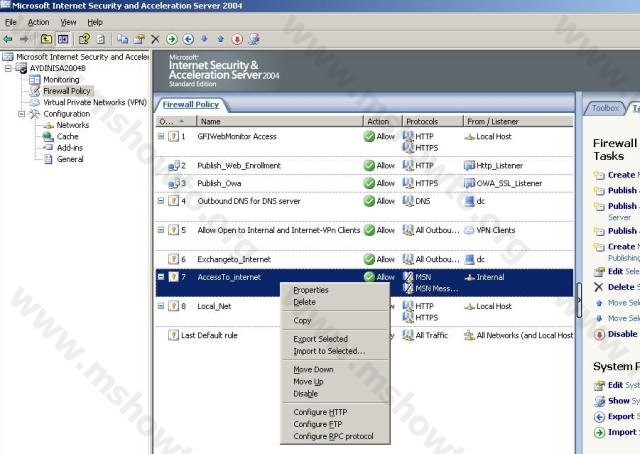This screenshot has height=454, width=640.
Task: Select Firewall Policy in the console tree
Action: tap(67, 91)
